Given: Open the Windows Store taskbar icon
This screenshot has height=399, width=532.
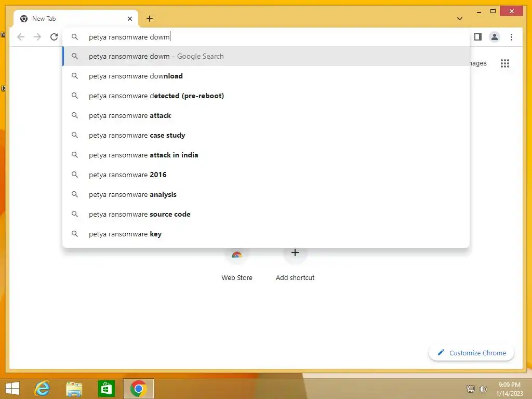Looking at the screenshot, I should [106, 389].
